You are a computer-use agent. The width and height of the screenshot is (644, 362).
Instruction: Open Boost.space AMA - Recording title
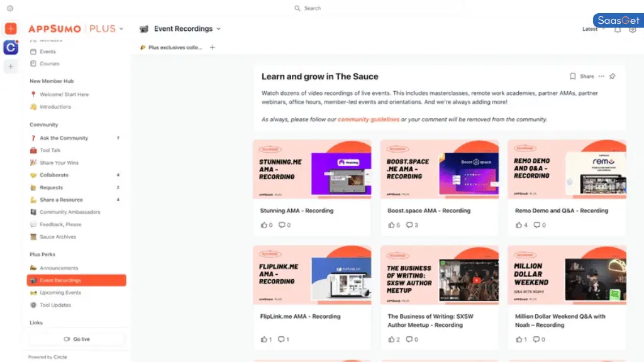pyautogui.click(x=429, y=211)
